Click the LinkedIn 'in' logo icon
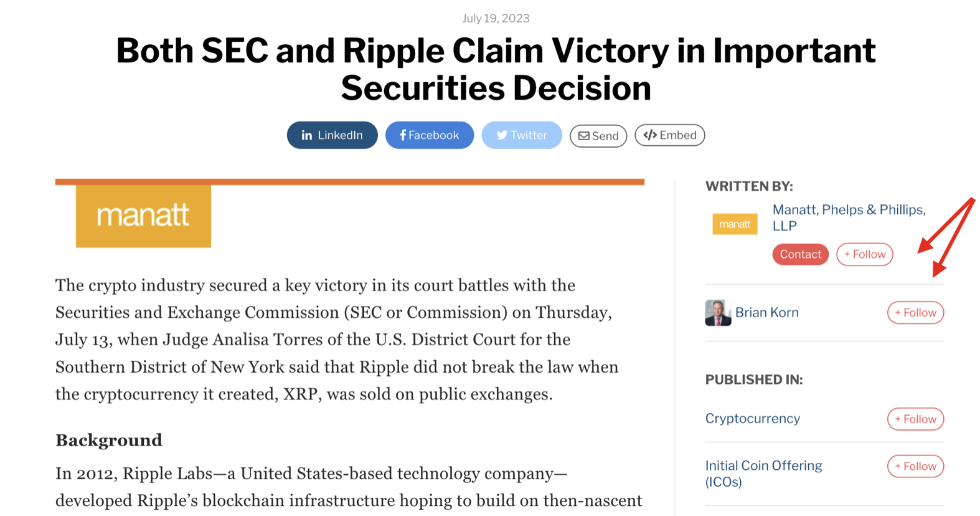 [x=307, y=135]
